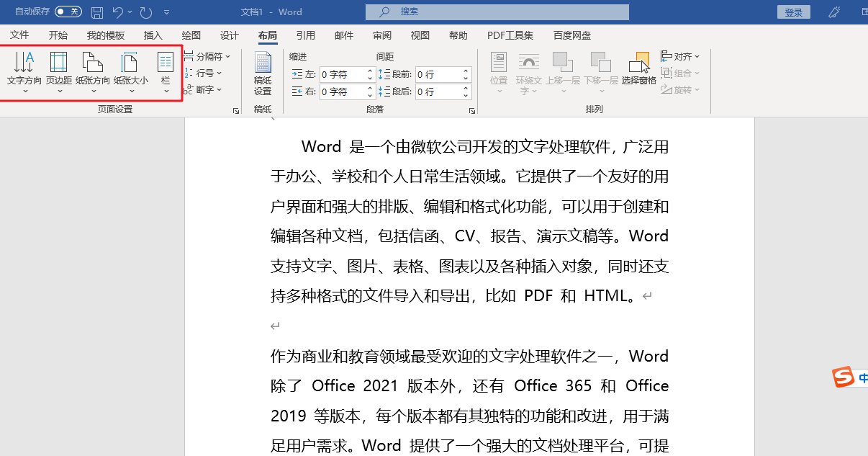Click Sogou input method S icon
This screenshot has height=456, width=868.
coord(843,377)
